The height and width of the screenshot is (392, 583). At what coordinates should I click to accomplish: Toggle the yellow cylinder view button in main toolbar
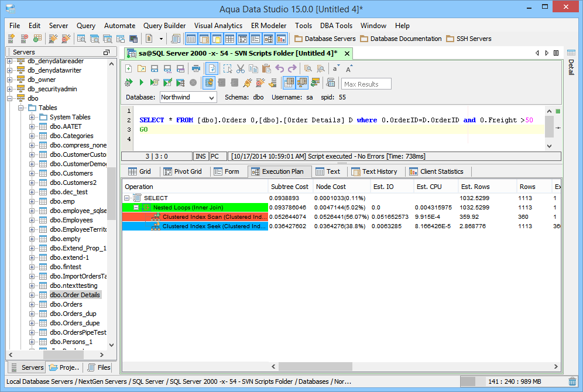click(217, 39)
